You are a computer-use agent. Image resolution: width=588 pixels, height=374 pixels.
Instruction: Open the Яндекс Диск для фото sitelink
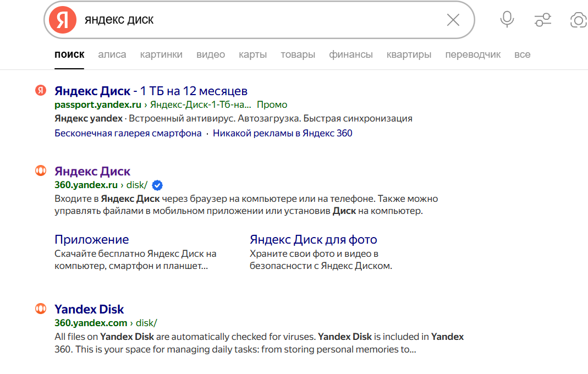click(314, 240)
